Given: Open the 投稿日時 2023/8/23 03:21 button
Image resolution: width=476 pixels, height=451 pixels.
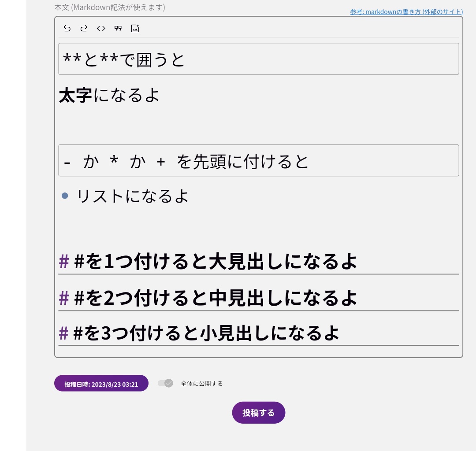Looking at the screenshot, I should tap(101, 383).
